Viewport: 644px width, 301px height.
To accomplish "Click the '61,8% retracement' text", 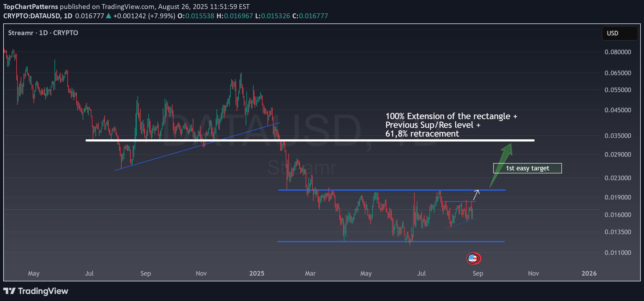I will [x=422, y=134].
